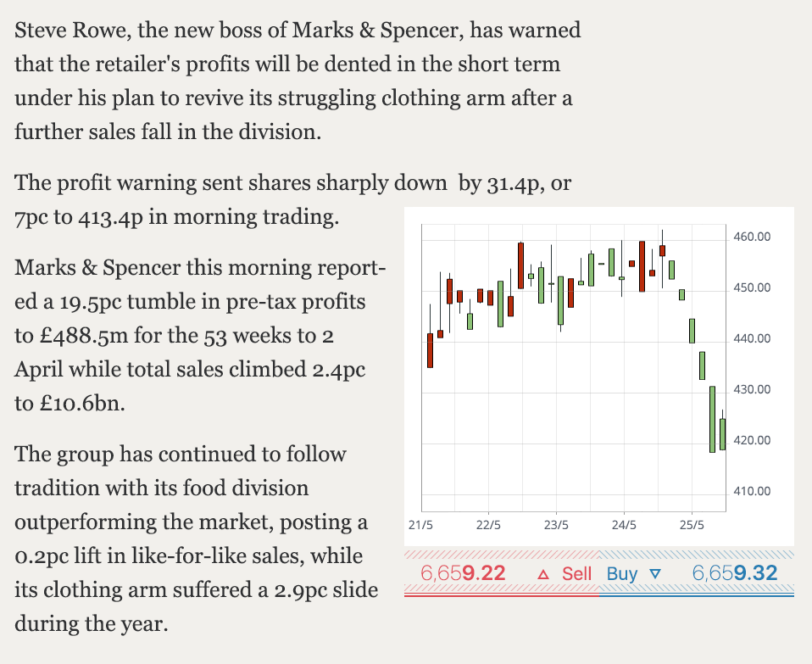This screenshot has width=812, height=664.
Task: Select the sell price 6,659.22
Action: (x=463, y=573)
